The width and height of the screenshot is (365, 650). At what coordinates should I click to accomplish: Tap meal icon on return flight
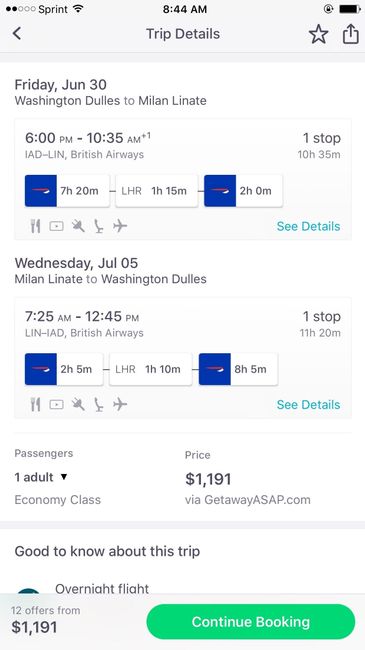tap(36, 404)
